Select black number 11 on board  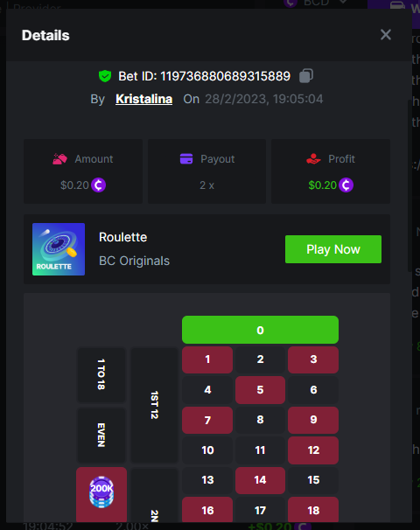click(x=260, y=450)
